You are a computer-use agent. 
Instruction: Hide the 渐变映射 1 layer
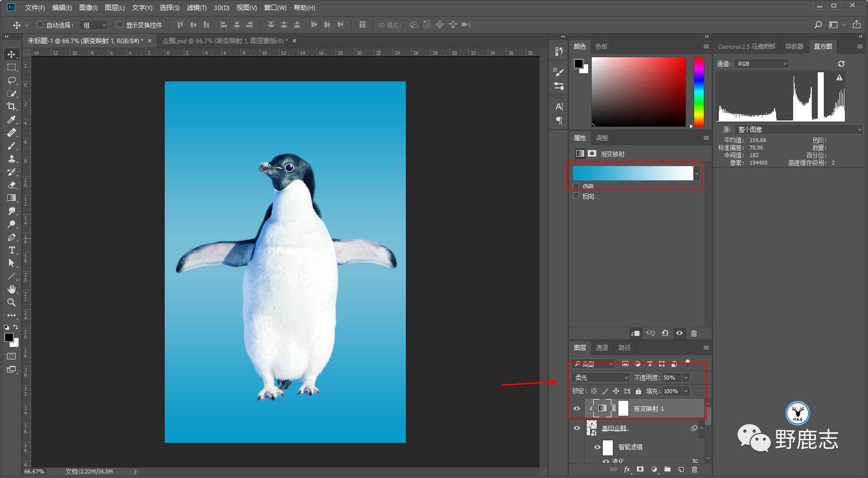point(577,408)
